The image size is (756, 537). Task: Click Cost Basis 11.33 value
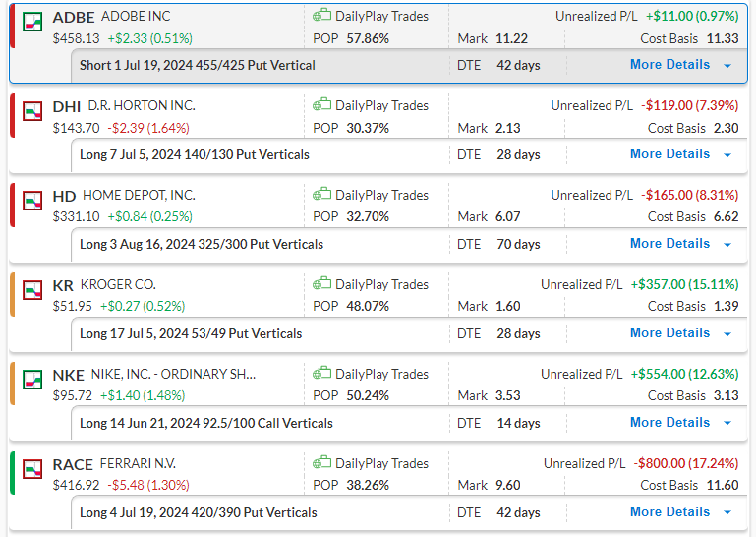coord(723,38)
